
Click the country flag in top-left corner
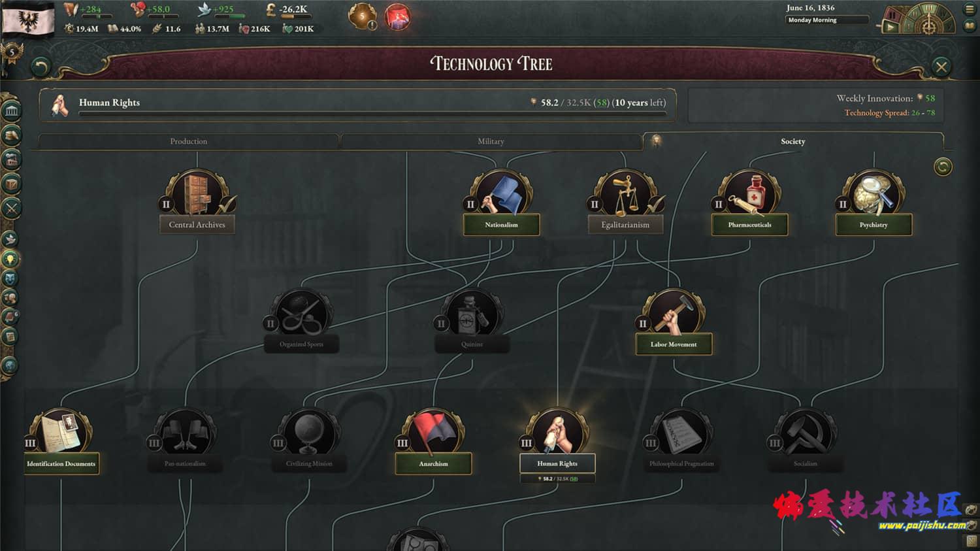click(28, 18)
